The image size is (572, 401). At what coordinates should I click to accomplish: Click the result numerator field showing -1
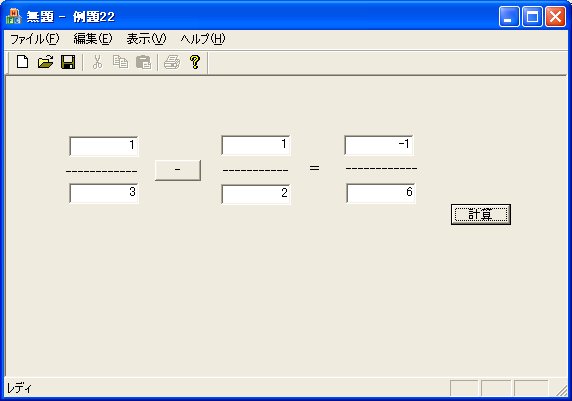pos(379,145)
